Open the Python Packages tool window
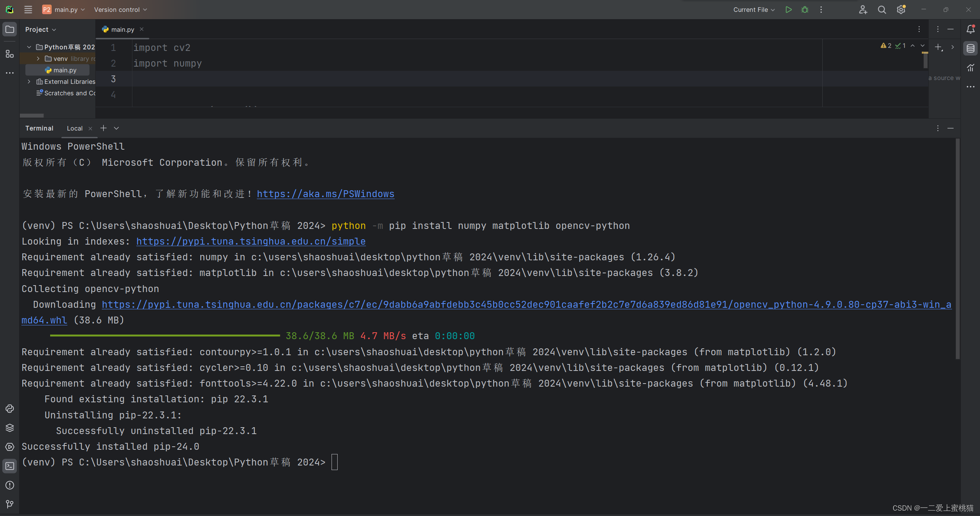The image size is (980, 516). [10, 428]
